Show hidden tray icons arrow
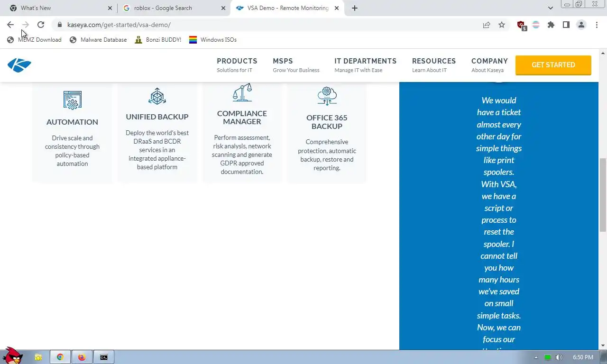 click(x=536, y=357)
